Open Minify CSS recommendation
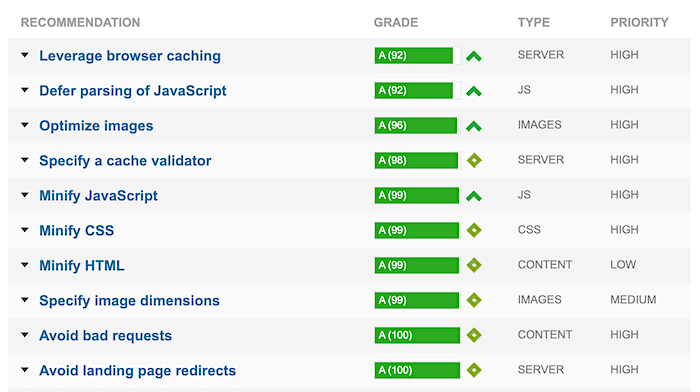This screenshot has width=700, height=392. [77, 230]
